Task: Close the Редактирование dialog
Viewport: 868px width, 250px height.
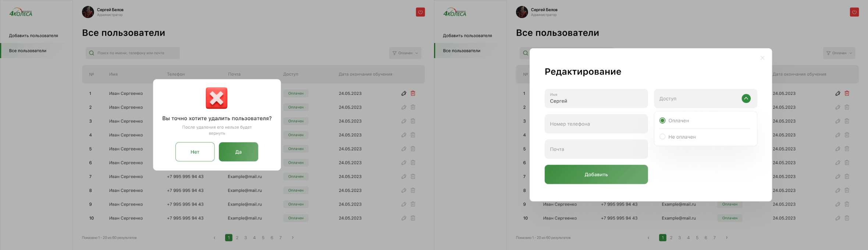Action: pos(762,58)
